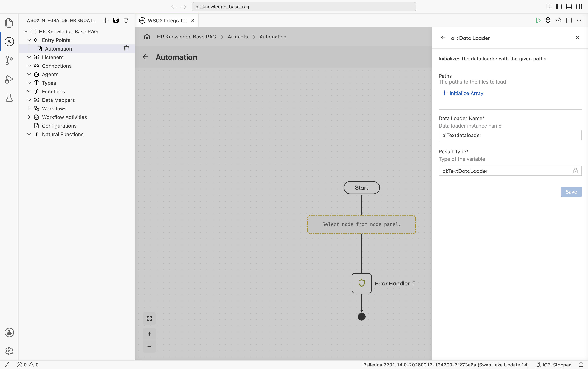This screenshot has height=369, width=588.
Task: Zoom out the canvas with minus button
Action: 149,346
